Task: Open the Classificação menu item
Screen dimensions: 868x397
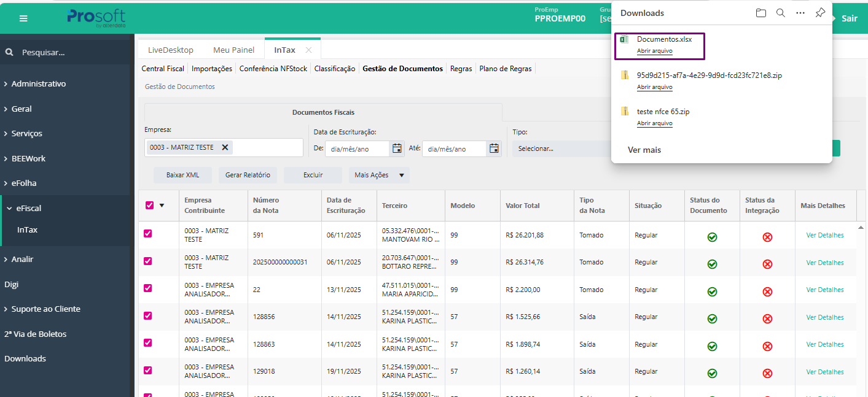Action: coord(335,69)
